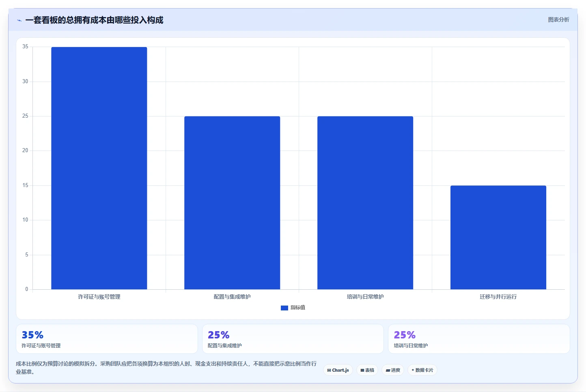The width and height of the screenshot is (586, 392).
Task: Click the footnote text starting with 成本比例仅为预算讨论
Action: 166,368
